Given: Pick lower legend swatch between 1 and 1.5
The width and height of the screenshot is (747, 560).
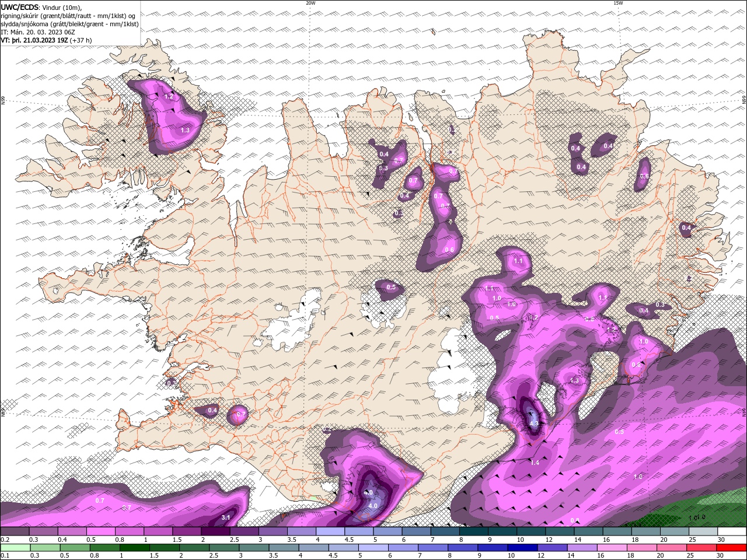Looking at the screenshot, I should (134, 548).
